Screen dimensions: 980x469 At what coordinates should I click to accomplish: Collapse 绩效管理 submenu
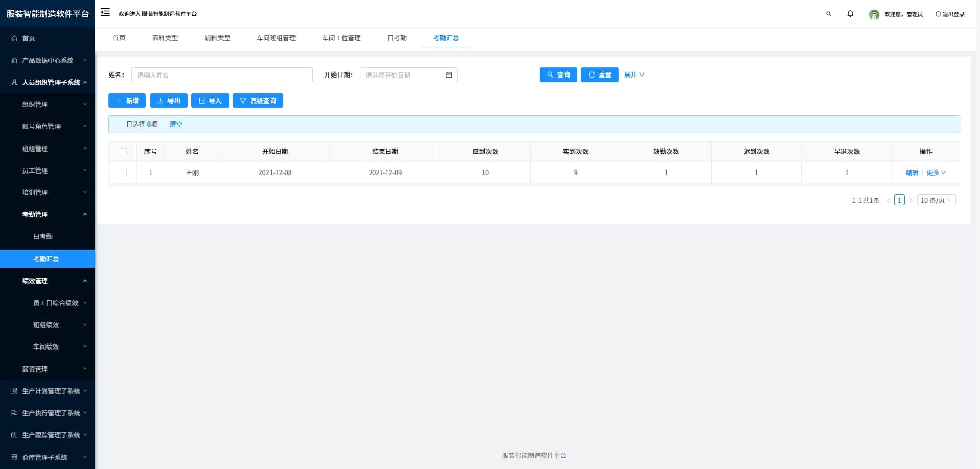[x=47, y=281]
